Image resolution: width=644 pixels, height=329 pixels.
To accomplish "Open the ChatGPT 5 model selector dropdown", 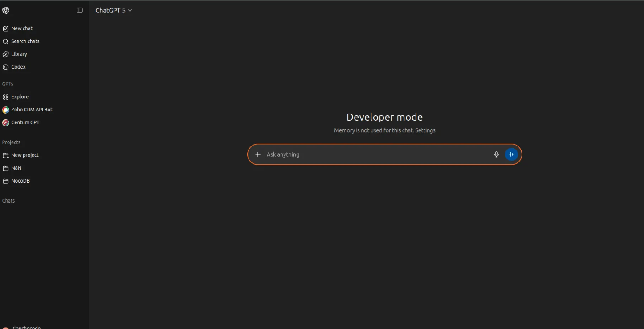I will tap(114, 10).
